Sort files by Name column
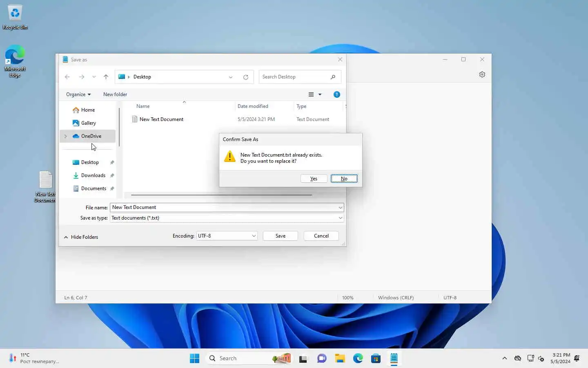Viewport: 588px width, 368px height. [143, 106]
